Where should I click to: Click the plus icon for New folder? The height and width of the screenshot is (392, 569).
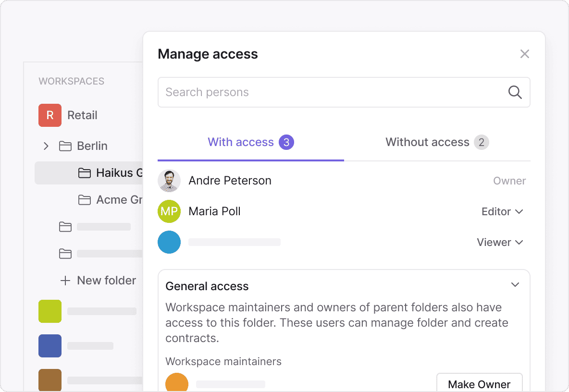(65, 281)
